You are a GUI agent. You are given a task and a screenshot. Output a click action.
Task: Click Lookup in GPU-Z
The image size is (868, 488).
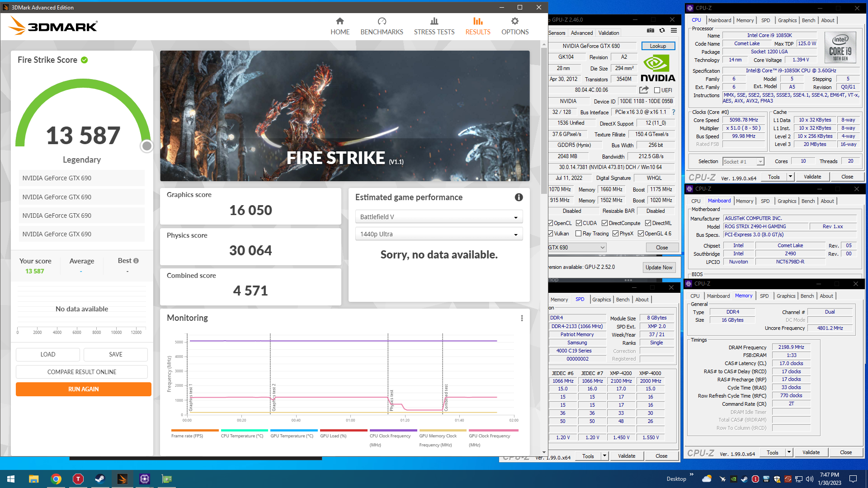[658, 46]
